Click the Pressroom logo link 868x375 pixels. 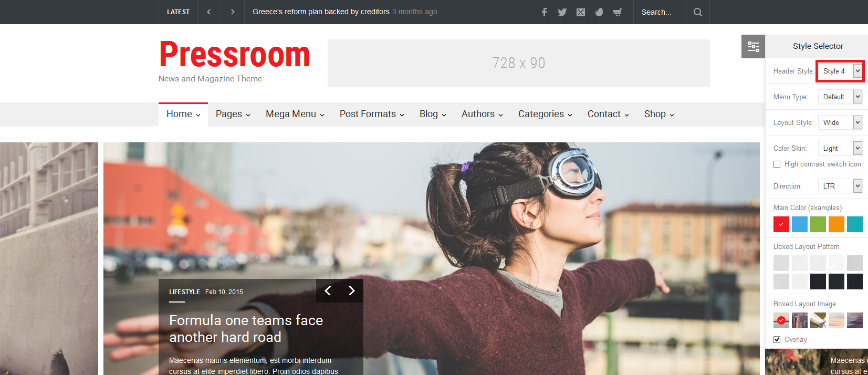coord(234,55)
